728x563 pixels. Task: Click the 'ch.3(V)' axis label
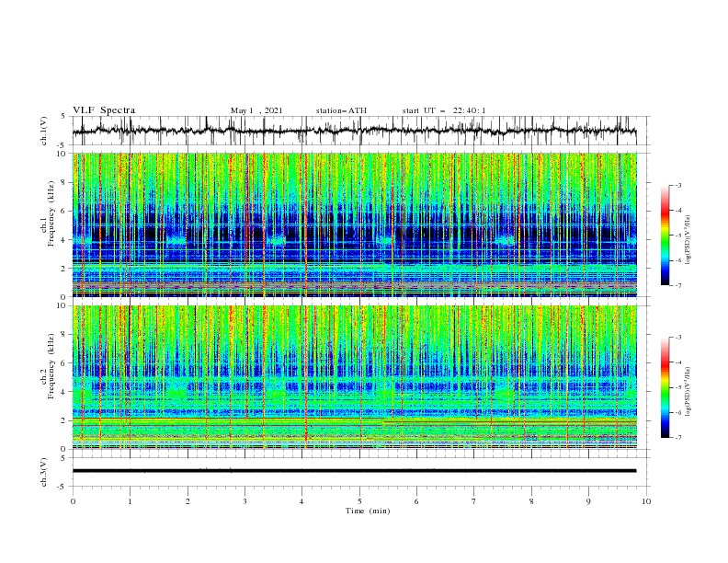[x=44, y=472]
